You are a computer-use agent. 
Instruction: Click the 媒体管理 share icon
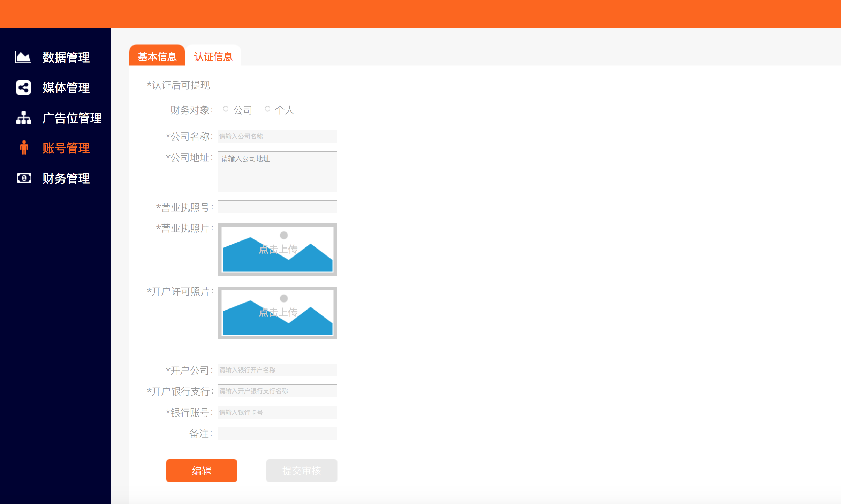(x=23, y=87)
